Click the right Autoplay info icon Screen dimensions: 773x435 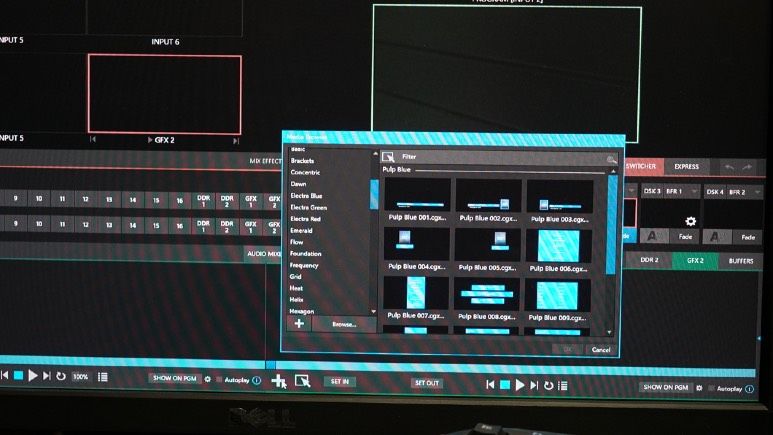[x=749, y=389]
